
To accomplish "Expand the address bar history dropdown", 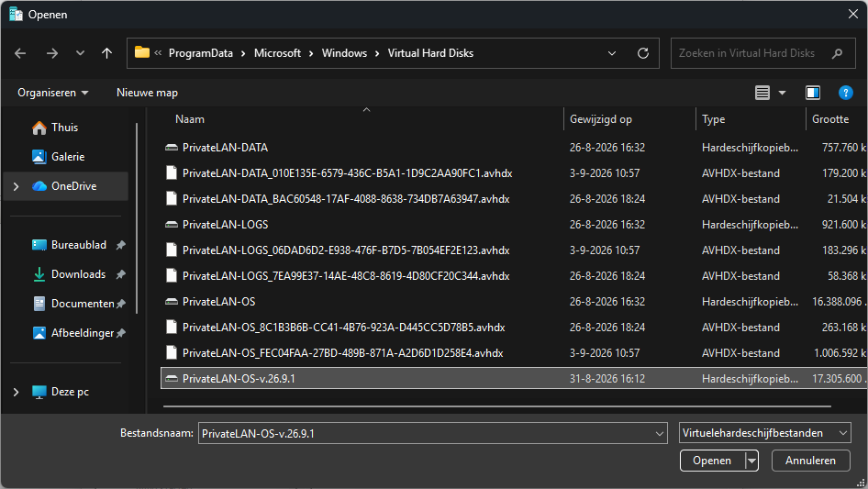I will click(612, 53).
